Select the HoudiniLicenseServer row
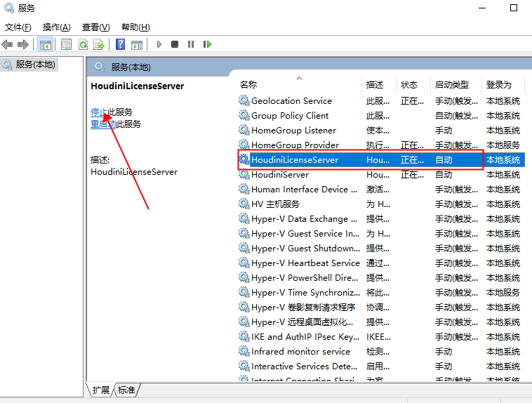This screenshot has width=532, height=403. click(x=381, y=160)
